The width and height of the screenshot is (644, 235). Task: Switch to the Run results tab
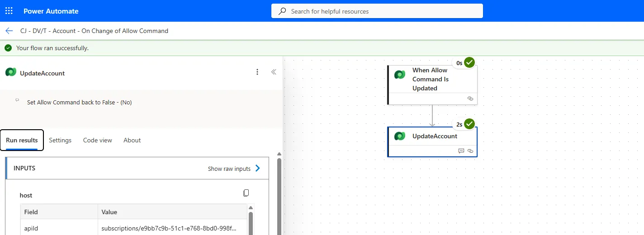[x=22, y=140]
